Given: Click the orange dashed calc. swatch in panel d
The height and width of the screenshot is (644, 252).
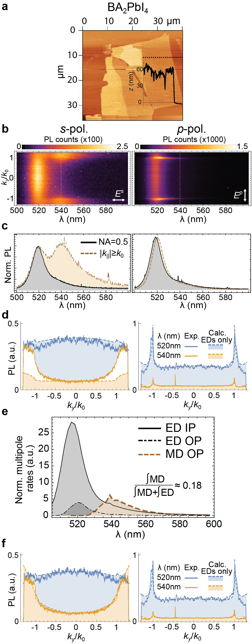Looking at the screenshot, I should coord(215,356).
